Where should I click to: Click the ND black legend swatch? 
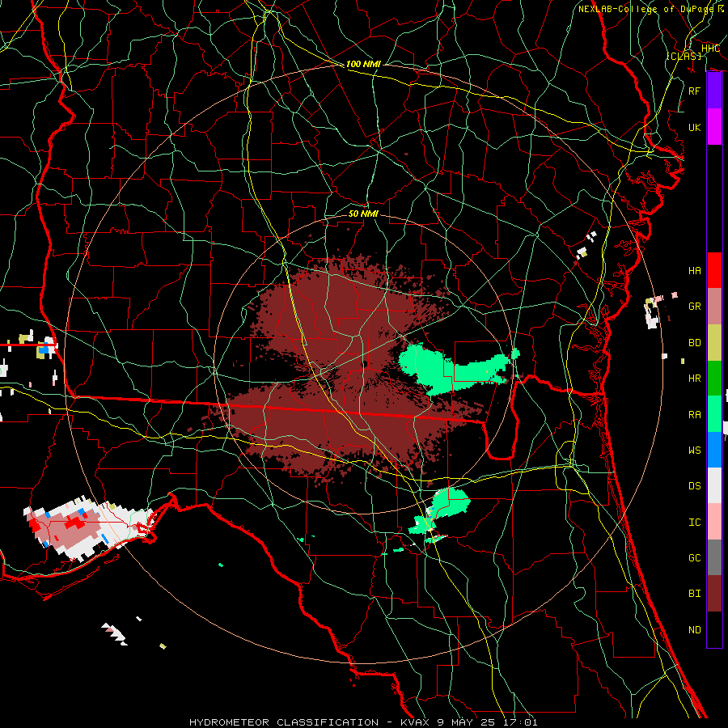coord(714,629)
